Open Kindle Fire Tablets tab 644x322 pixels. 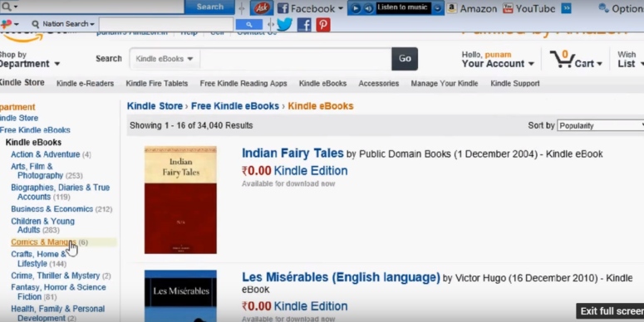[x=157, y=83]
